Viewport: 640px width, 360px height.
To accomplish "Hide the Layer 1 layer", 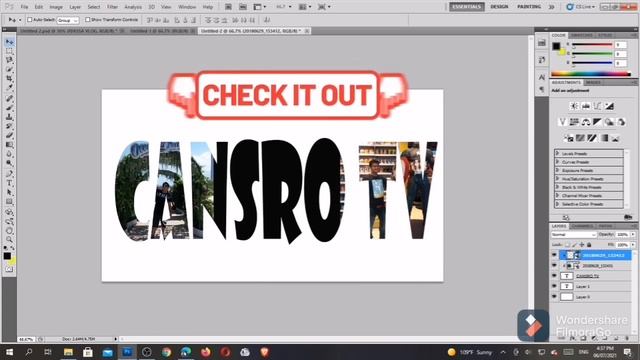I will 554,287.
